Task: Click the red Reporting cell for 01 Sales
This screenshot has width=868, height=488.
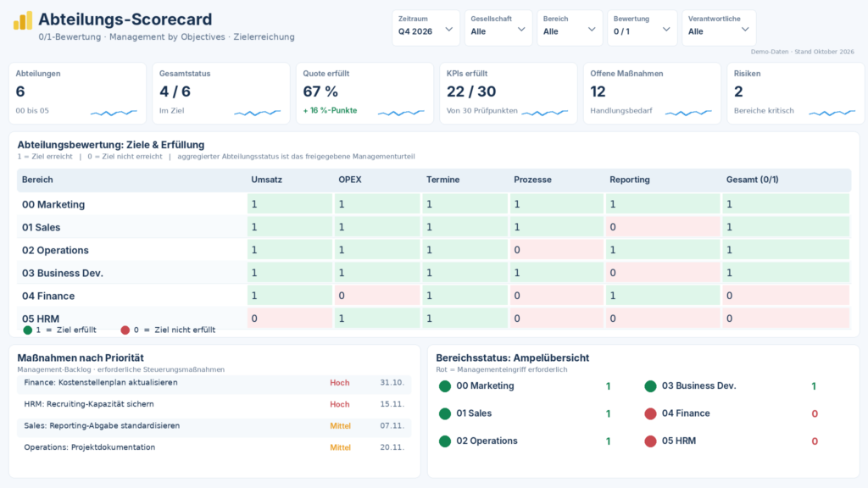Action: (x=663, y=227)
